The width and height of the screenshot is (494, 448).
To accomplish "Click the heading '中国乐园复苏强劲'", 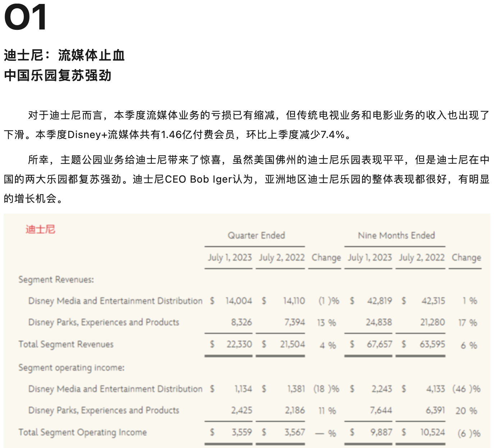I will [x=58, y=76].
